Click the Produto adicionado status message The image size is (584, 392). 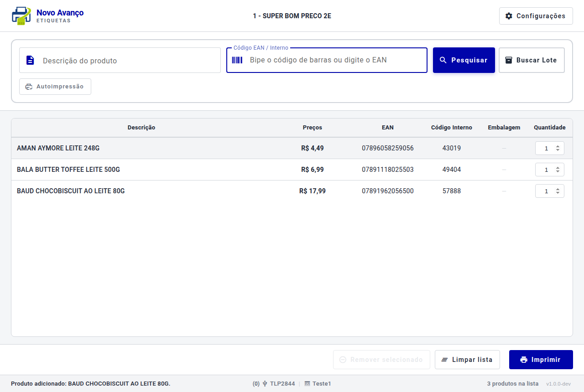90,384
